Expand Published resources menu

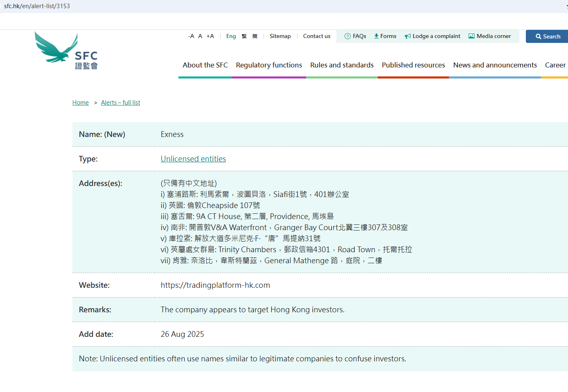pos(413,65)
